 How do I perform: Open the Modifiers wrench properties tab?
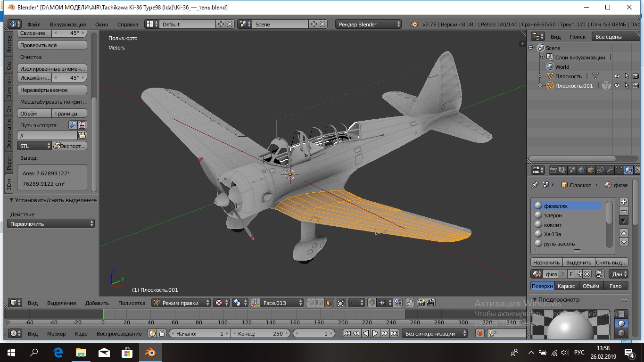pos(610,170)
